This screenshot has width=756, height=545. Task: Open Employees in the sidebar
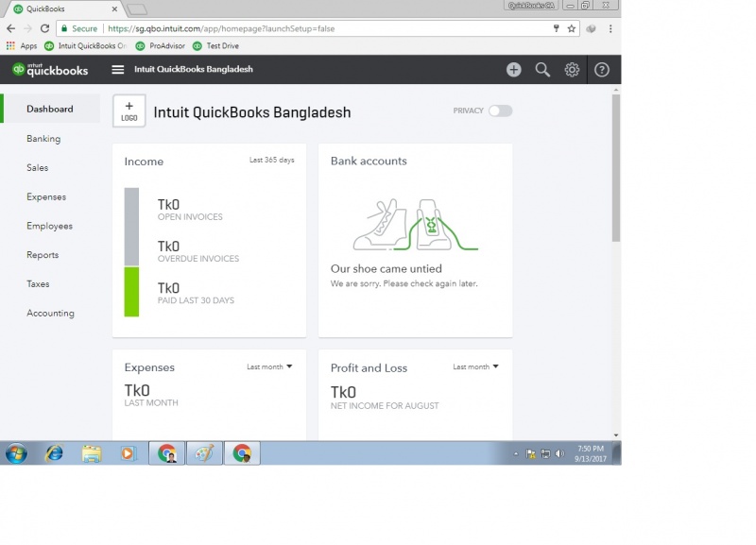(50, 226)
